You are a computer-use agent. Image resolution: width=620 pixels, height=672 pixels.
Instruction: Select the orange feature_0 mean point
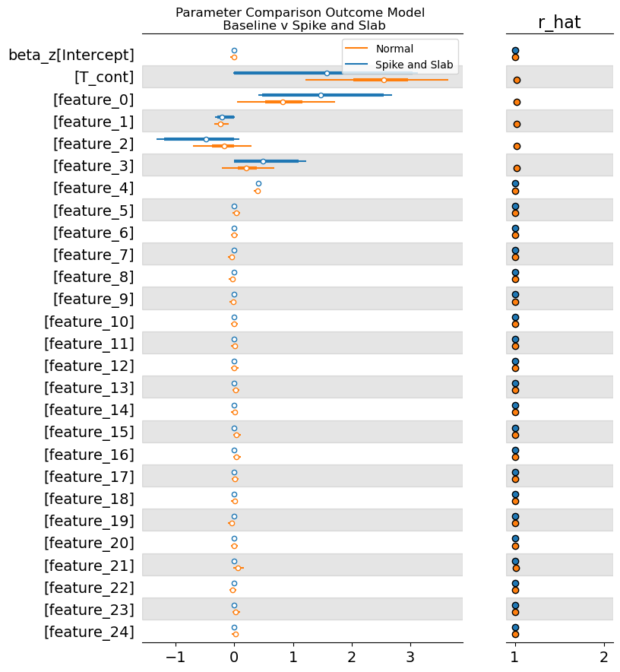click(283, 102)
